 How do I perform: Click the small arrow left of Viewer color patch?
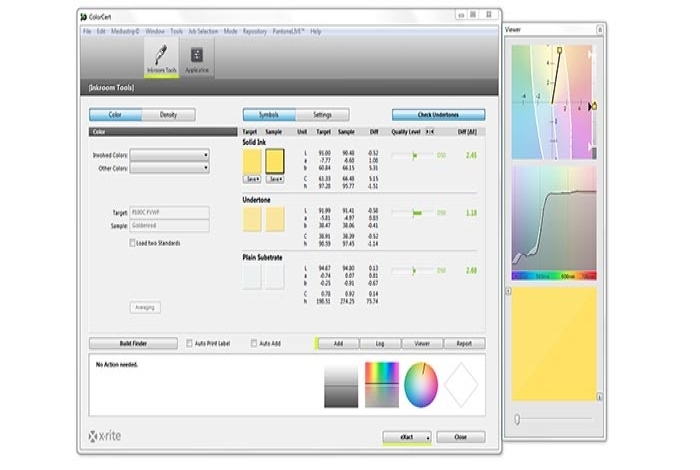pyautogui.click(x=508, y=291)
